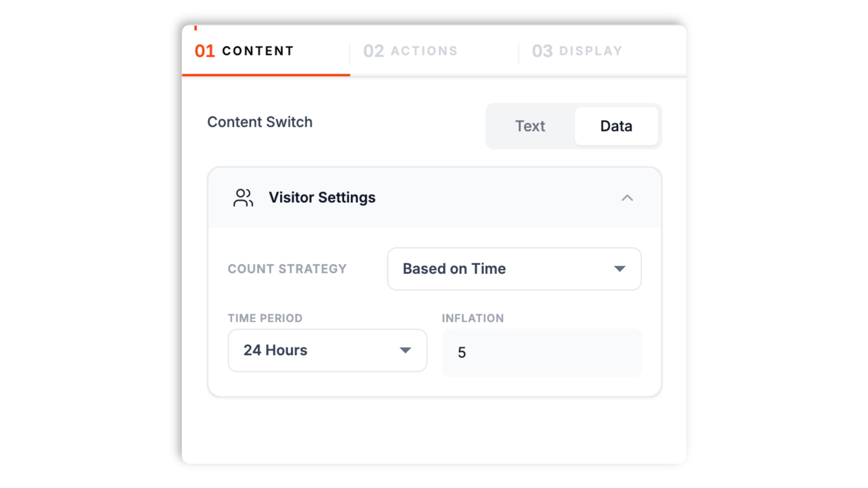The width and height of the screenshot is (868, 488).
Task: Click the orange 01 step number
Action: tap(205, 51)
